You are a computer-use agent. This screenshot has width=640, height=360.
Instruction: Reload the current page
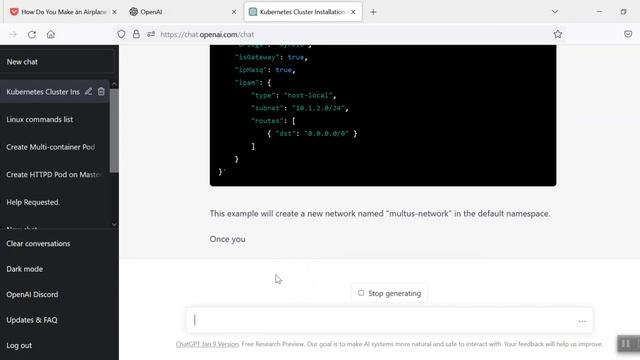(32, 35)
